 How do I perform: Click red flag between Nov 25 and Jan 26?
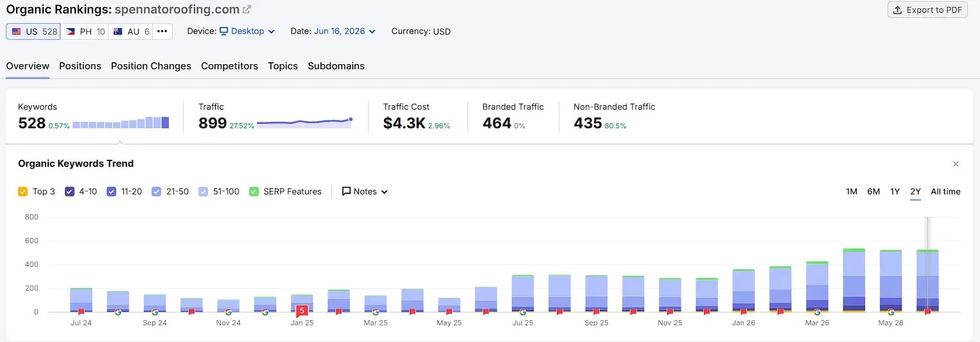[706, 312]
